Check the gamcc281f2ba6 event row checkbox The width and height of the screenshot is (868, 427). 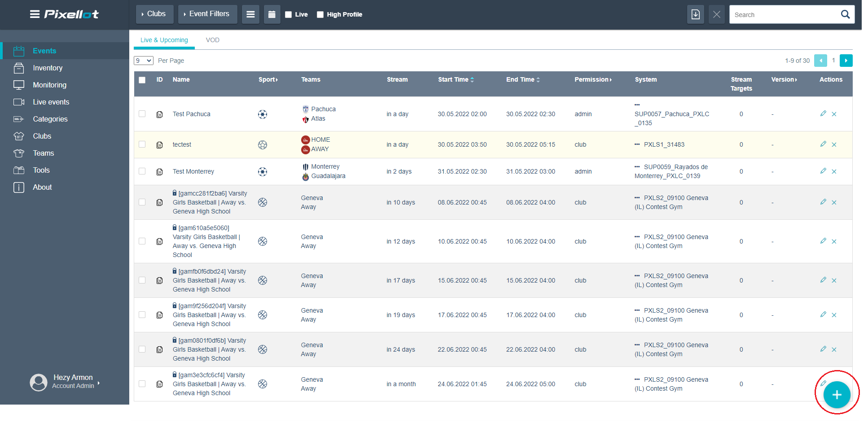coord(142,202)
